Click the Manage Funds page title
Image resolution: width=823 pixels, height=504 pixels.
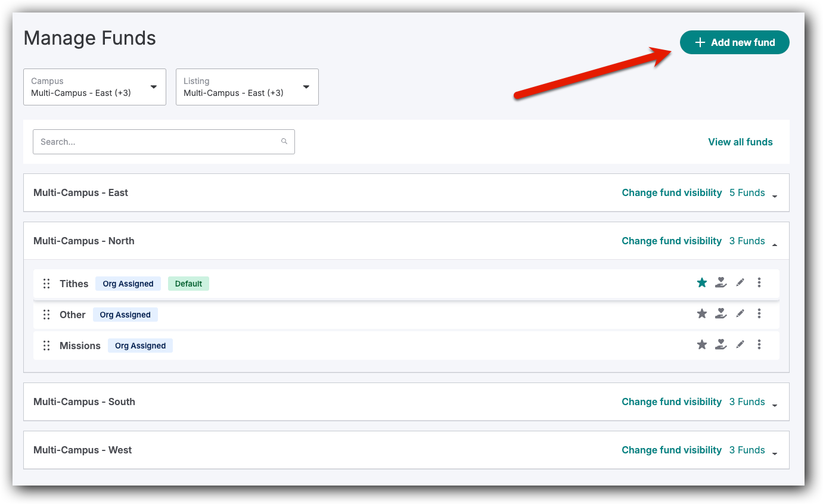(x=89, y=38)
